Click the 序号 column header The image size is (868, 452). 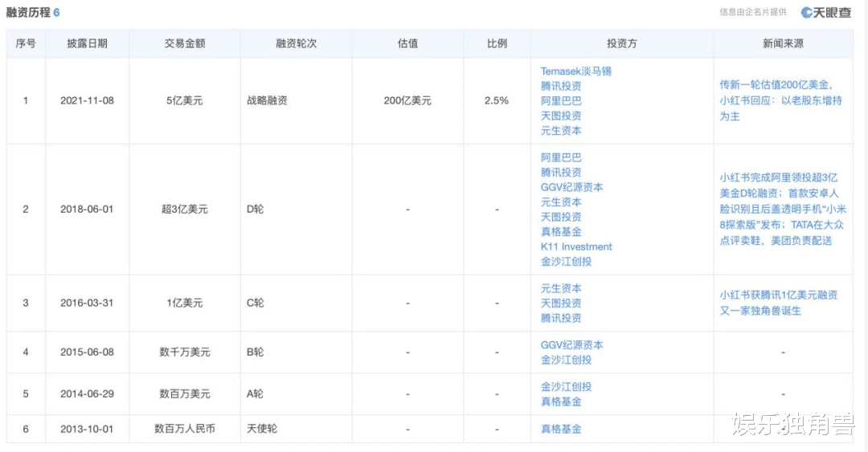pos(26,43)
